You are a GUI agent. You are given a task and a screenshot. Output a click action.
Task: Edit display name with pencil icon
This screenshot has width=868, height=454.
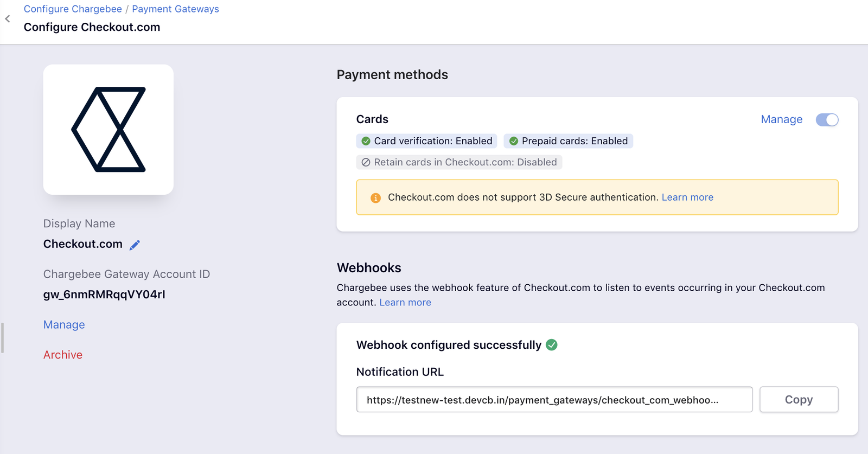click(x=135, y=245)
